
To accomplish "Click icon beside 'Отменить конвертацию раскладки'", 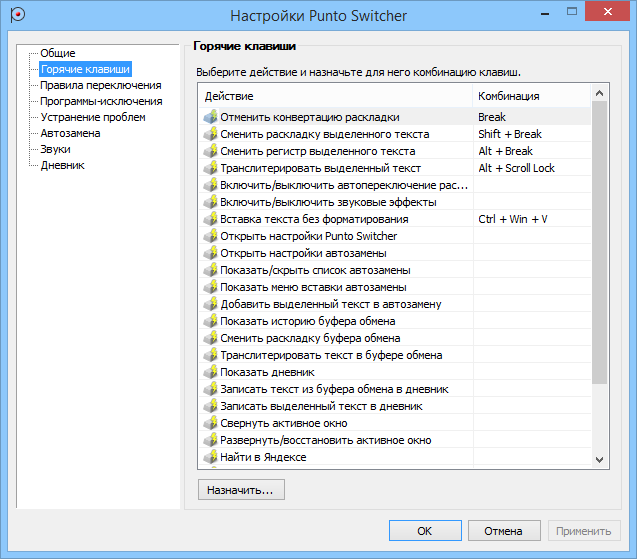I will point(210,117).
